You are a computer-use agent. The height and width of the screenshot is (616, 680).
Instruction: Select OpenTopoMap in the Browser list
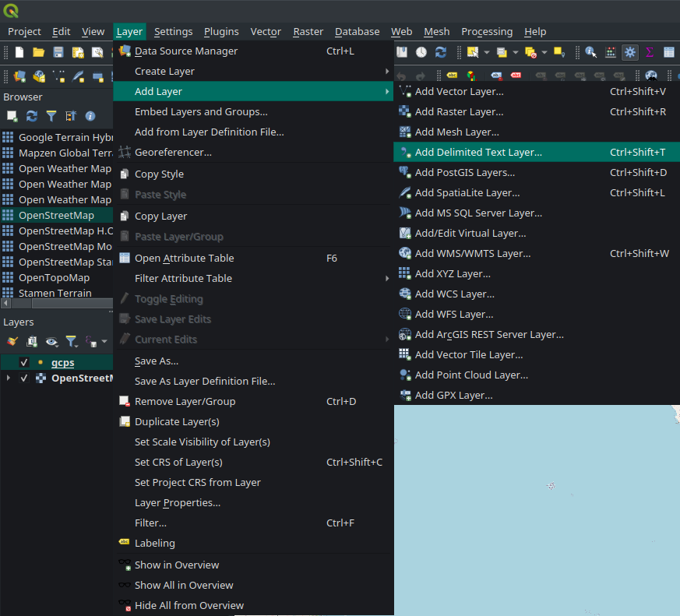pyautogui.click(x=54, y=278)
